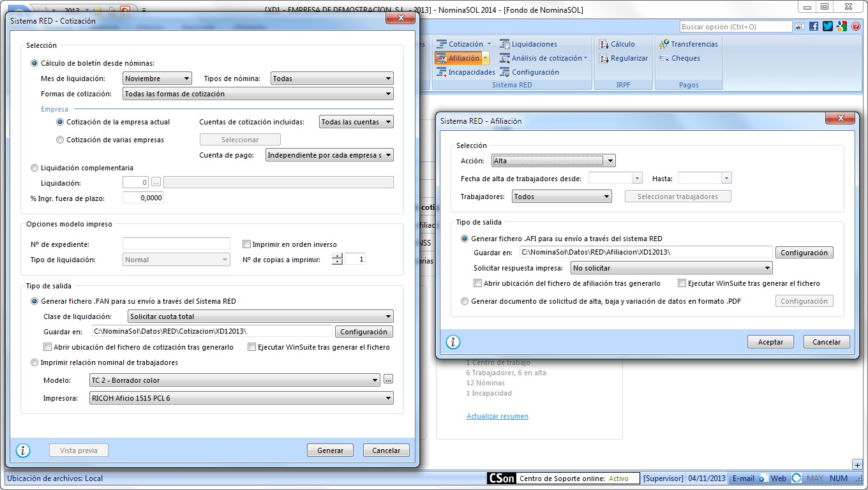Click the [Supervisor] status bar entry
The width and height of the screenshot is (868, 490).
pos(663,479)
